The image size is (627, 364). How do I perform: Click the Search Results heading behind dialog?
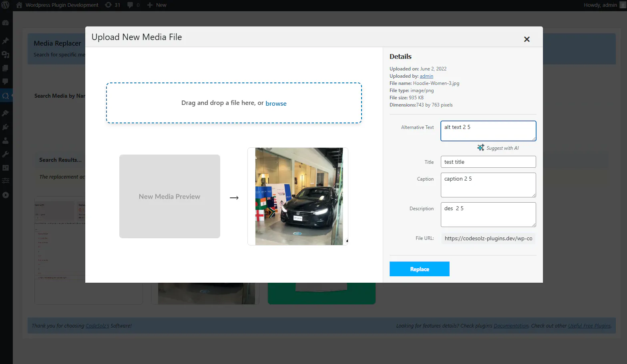[60, 160]
